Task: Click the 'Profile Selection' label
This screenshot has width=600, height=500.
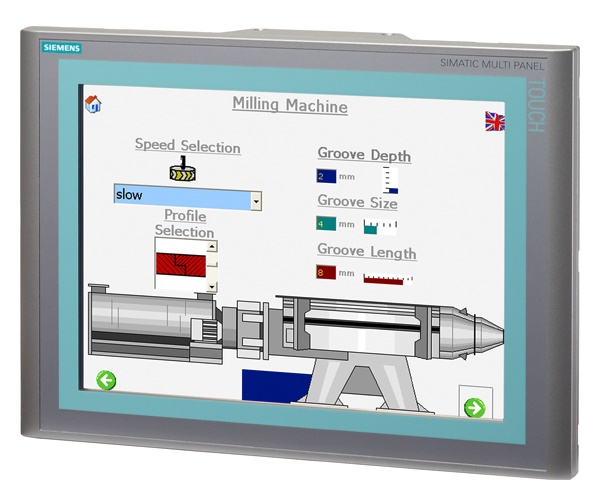Action: tap(185, 223)
